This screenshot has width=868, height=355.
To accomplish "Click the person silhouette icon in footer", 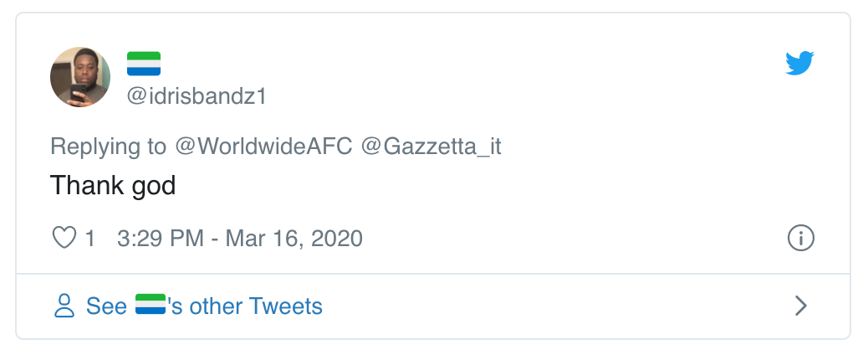I will pyautogui.click(x=64, y=306).
